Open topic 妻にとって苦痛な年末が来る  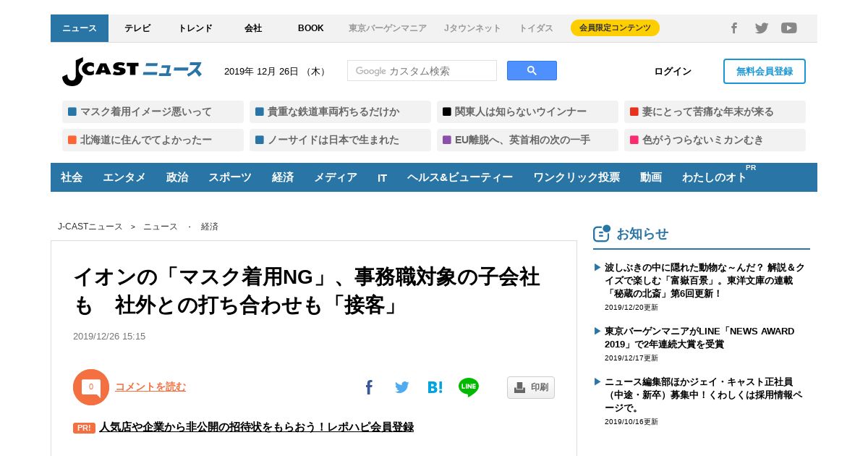715,111
